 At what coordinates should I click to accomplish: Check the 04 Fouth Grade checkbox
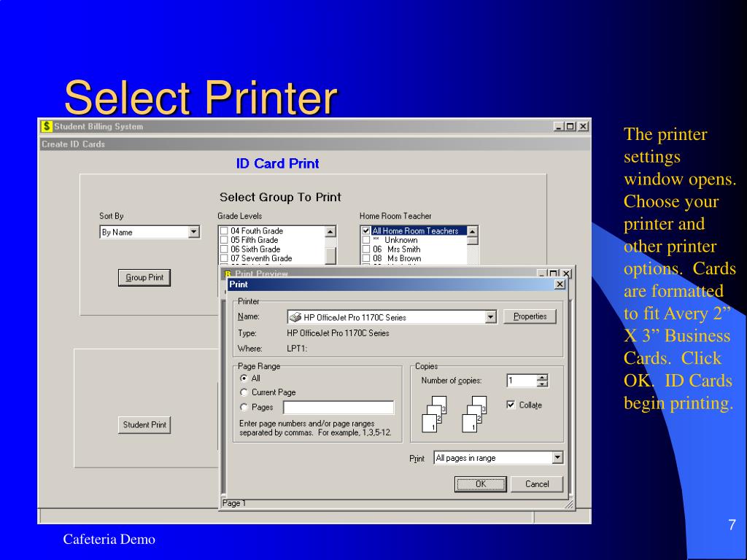[224, 231]
